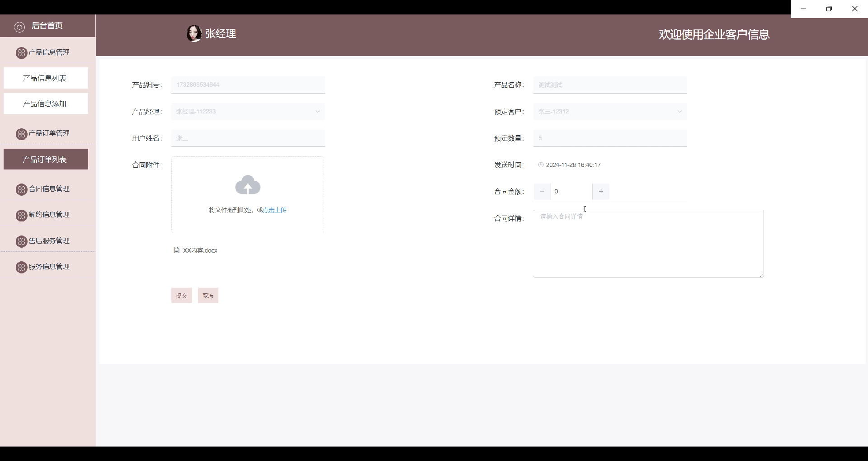
Task: Expand 售后服务管理 menu label
Action: [49, 241]
